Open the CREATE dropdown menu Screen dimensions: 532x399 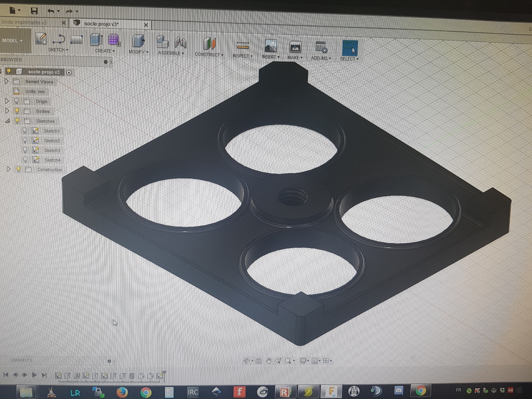click(x=105, y=51)
